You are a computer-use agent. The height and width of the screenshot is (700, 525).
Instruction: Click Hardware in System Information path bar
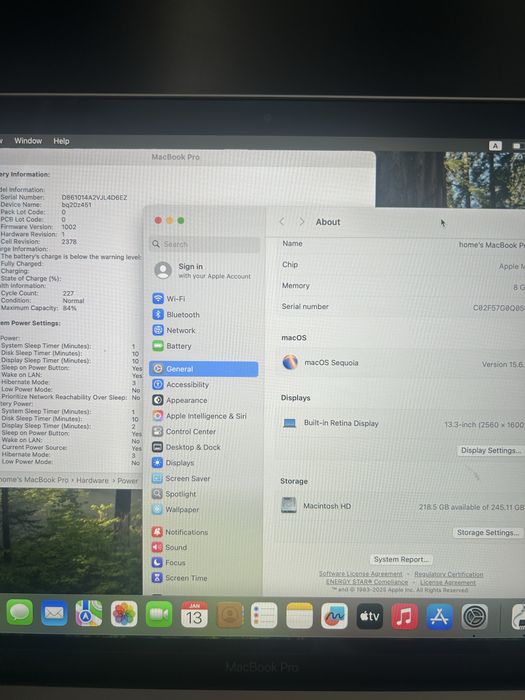[x=92, y=480]
